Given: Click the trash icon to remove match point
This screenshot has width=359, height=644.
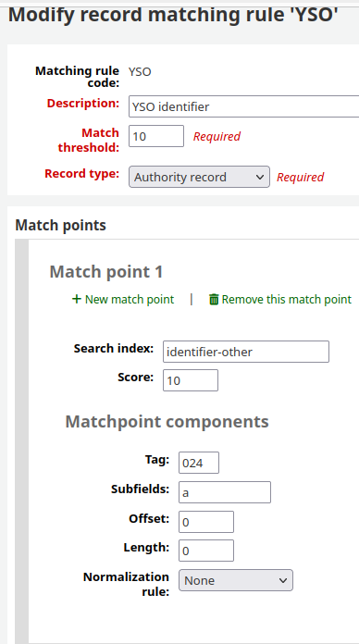Looking at the screenshot, I should tap(214, 300).
